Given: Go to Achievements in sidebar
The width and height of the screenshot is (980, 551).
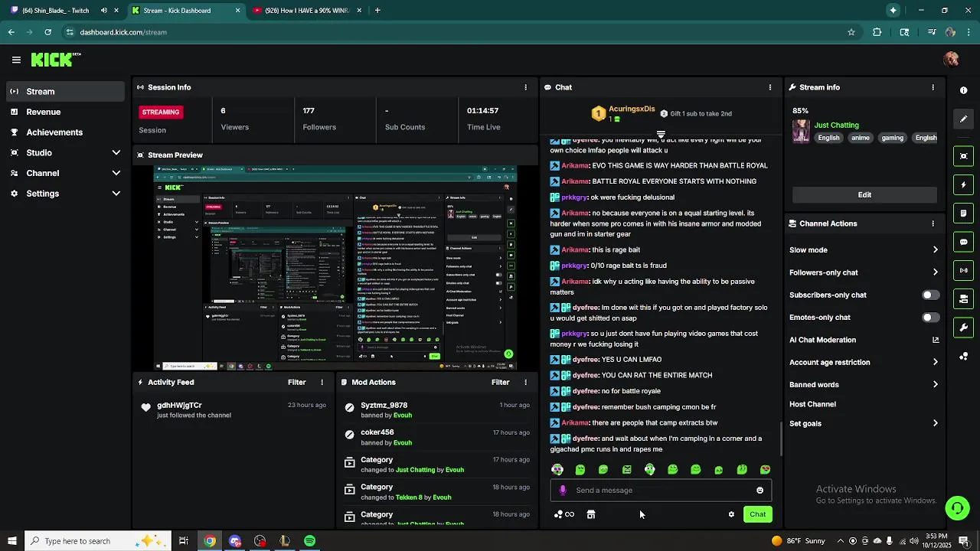Looking at the screenshot, I should (x=65, y=132).
